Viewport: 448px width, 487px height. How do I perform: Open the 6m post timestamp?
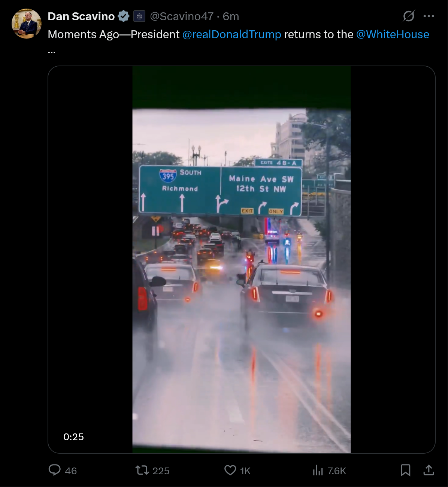pyautogui.click(x=231, y=16)
